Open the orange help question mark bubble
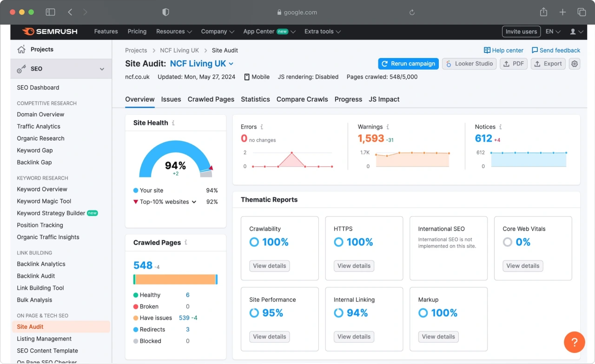 coord(574,342)
